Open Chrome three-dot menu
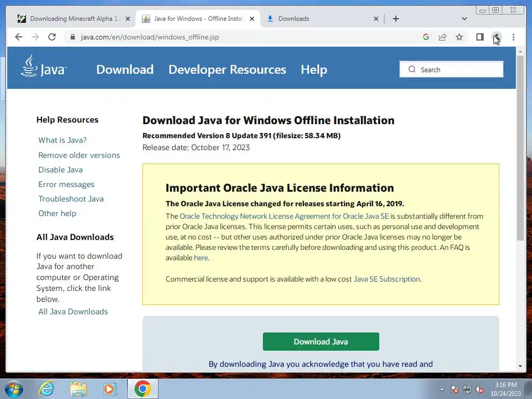Viewport: 532px width, 399px height. pos(513,37)
